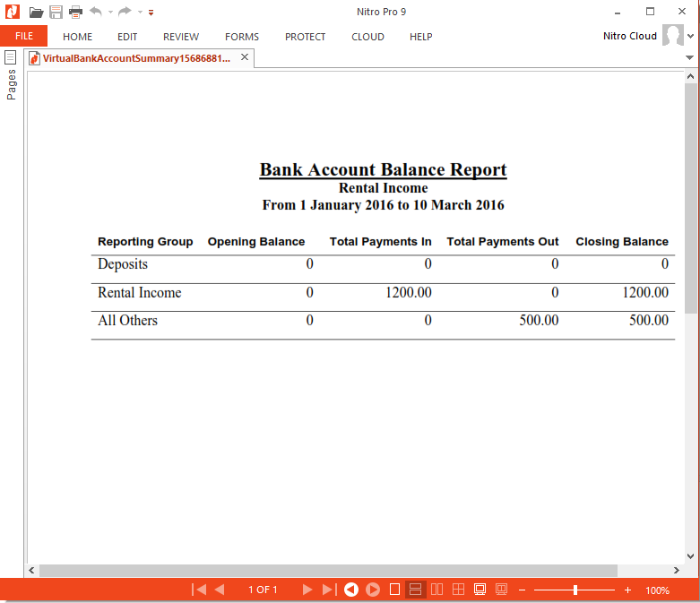Viewport: 700px width, 603px height.
Task: Click the Total Payments Out column header
Action: (x=503, y=241)
